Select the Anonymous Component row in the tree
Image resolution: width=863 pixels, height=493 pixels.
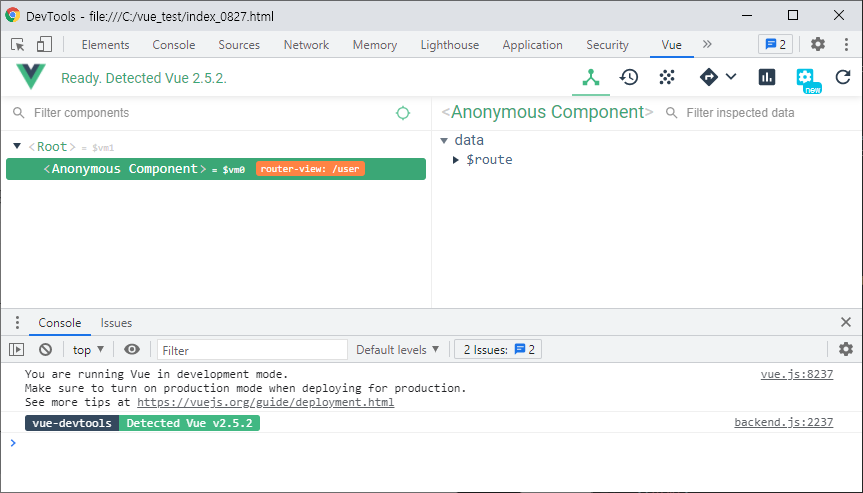click(x=216, y=169)
